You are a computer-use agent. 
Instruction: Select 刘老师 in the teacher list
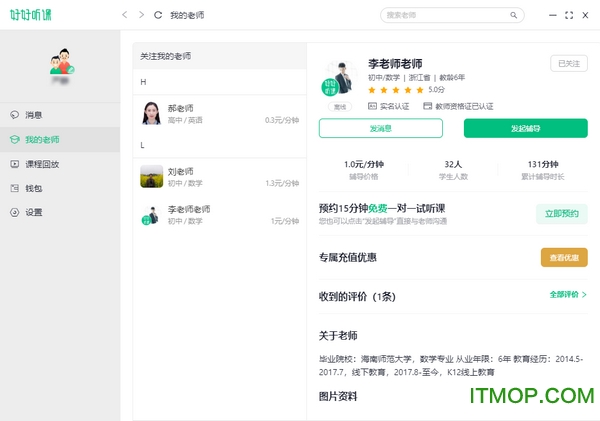[220, 177]
